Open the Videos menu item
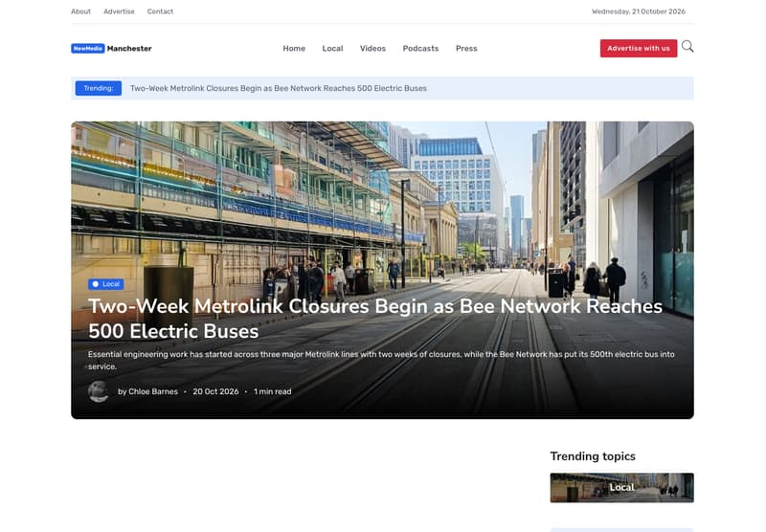The height and width of the screenshot is (532, 766). 372,48
